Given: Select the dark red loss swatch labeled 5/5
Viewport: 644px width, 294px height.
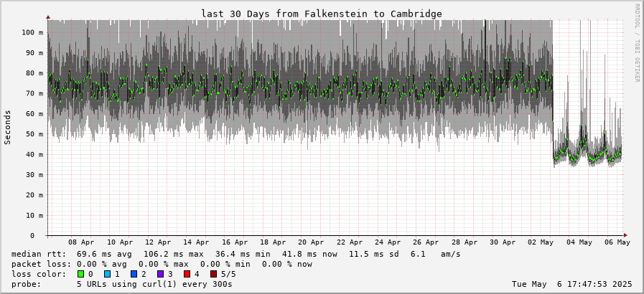Looking at the screenshot, I should coord(213,274).
